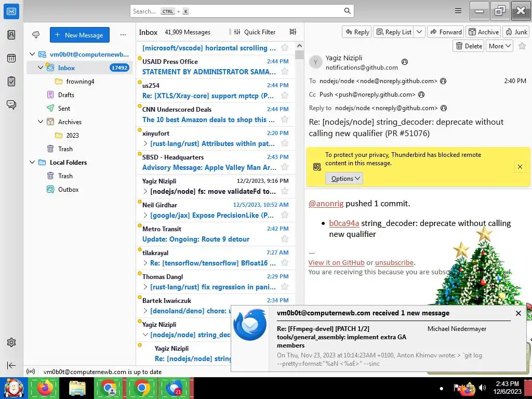Open Thunderbird settings gear
The width and height of the screenshot is (532, 399).
11,342
